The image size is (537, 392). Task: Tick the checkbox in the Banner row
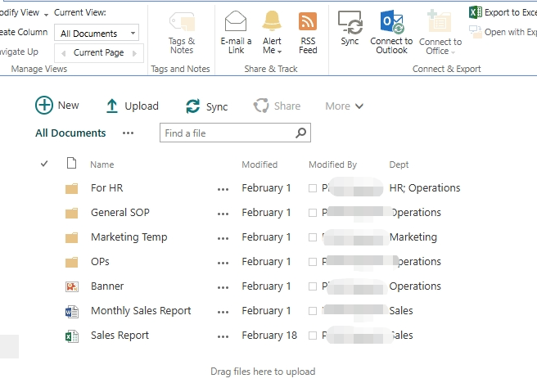coord(313,286)
